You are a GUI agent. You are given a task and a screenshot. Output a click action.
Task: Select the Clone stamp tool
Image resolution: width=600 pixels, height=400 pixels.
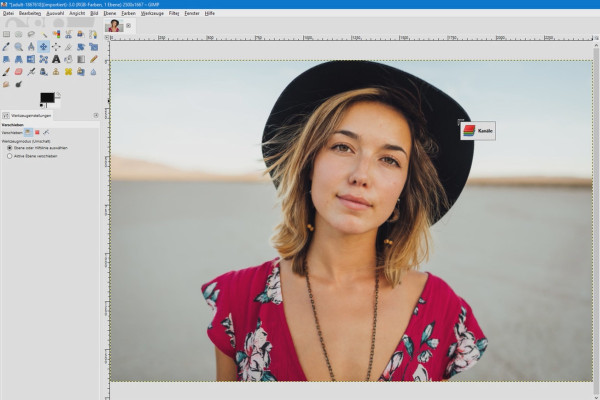click(56, 72)
